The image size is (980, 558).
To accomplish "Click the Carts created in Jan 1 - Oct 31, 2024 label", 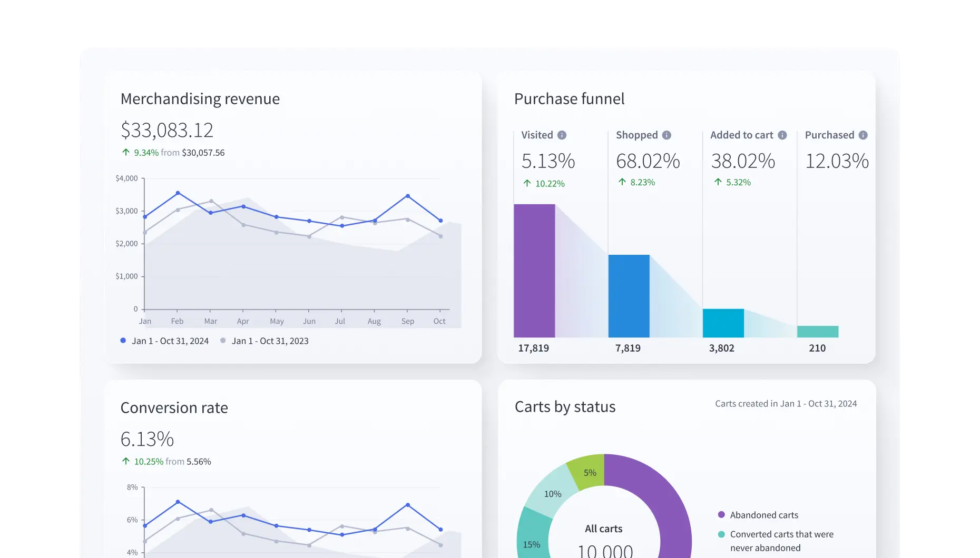I will (786, 404).
